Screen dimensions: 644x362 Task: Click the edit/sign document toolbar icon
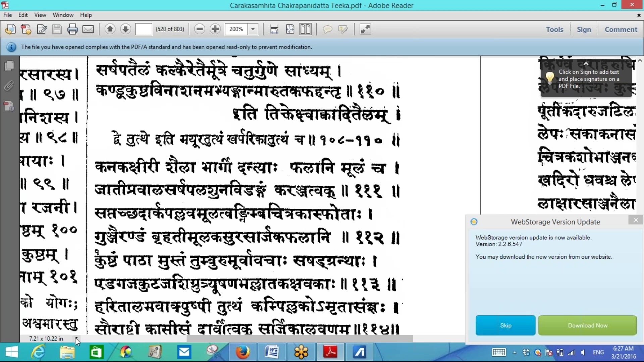(x=42, y=29)
